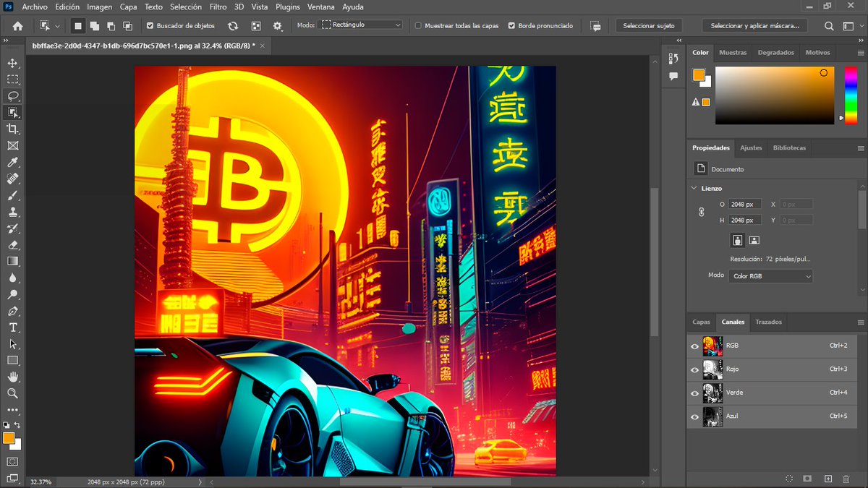Select the Eyedropper tool
Viewport: 868px width, 488px height.
point(13,162)
